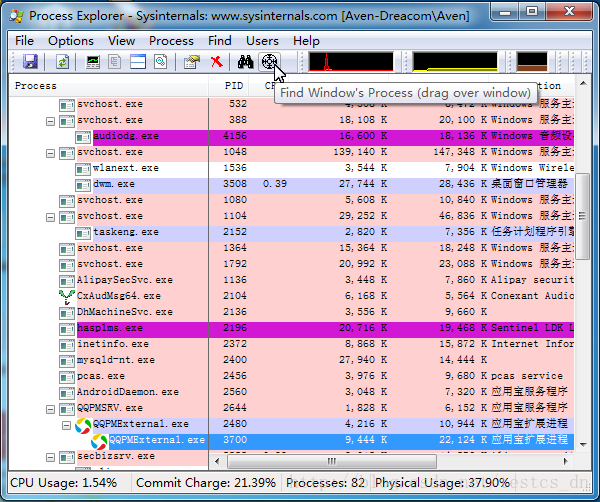Click the horizontal scrollbar left arrow
The image size is (600, 502).
pyautogui.click(x=217, y=461)
